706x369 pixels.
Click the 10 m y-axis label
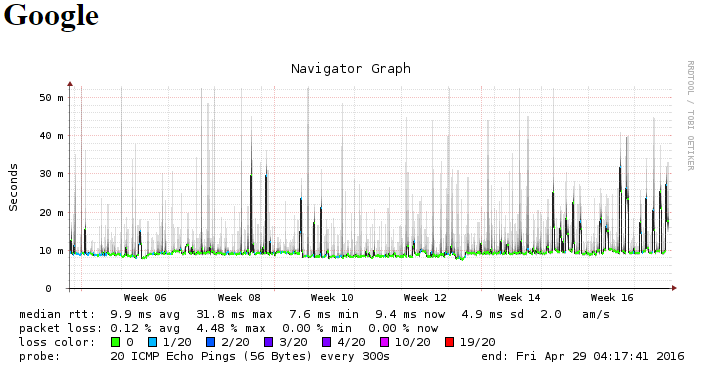pos(51,251)
